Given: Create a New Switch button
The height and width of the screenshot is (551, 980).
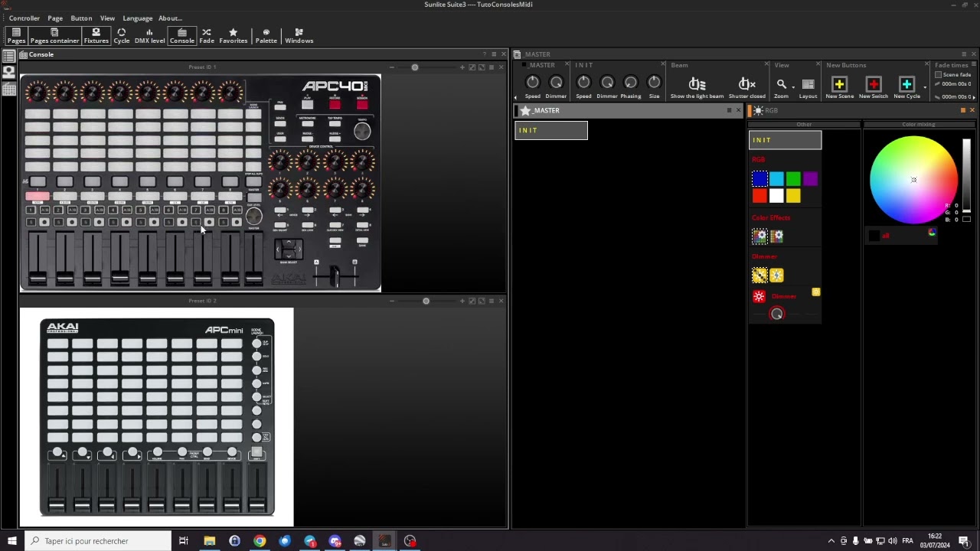Looking at the screenshot, I should 873,84.
